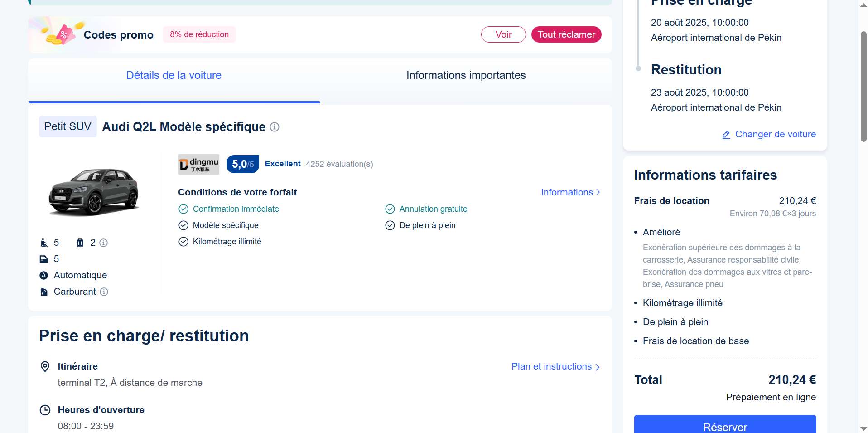Click the 5,0/5 rating badge
Screen dimensions: 868x433
(243, 164)
